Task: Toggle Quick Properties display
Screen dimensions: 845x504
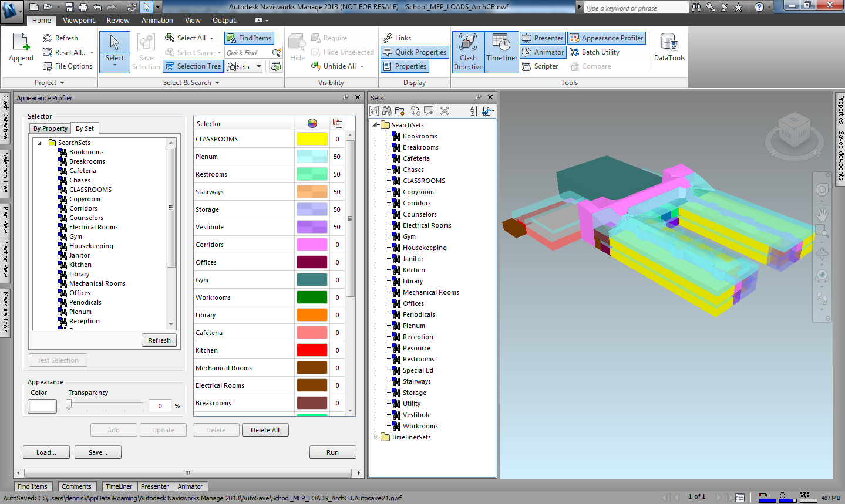Action: pyautogui.click(x=414, y=52)
